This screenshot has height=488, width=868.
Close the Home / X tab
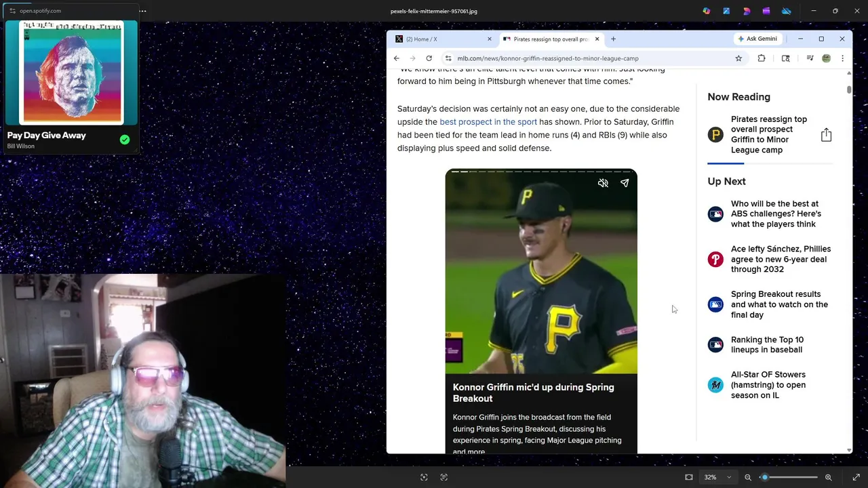pos(489,39)
